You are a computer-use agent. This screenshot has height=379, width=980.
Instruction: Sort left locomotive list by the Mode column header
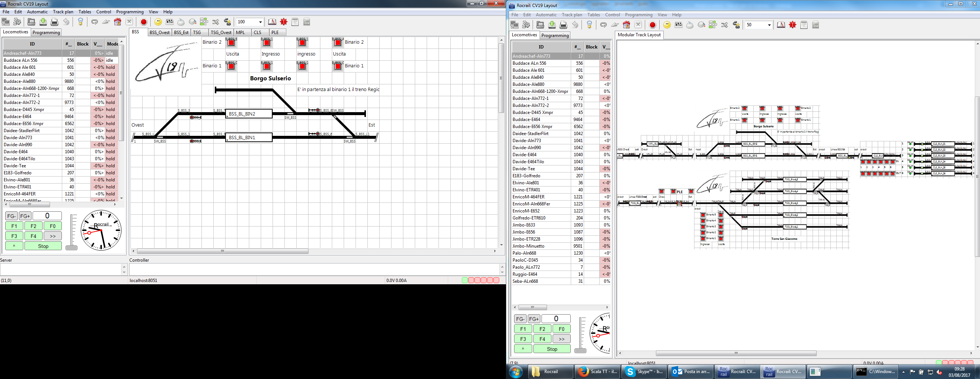point(112,44)
